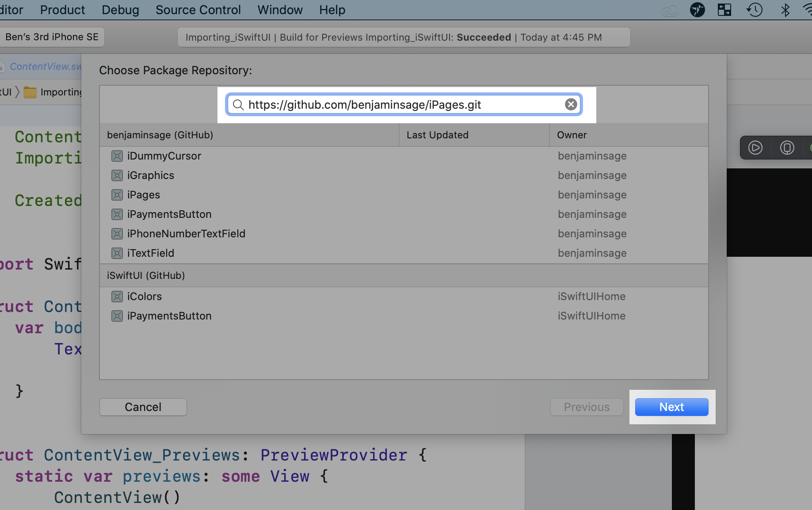Clear the repository URL search field
Image resolution: width=812 pixels, height=510 pixels.
(x=571, y=104)
